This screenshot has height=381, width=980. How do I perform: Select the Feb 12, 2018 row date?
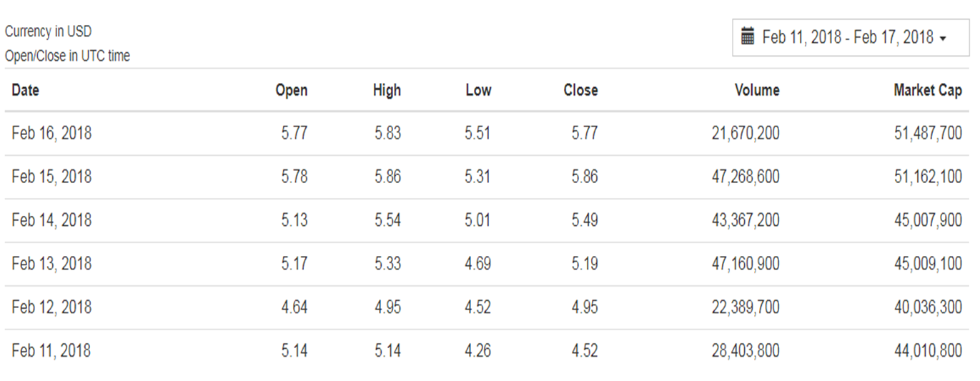(51, 307)
